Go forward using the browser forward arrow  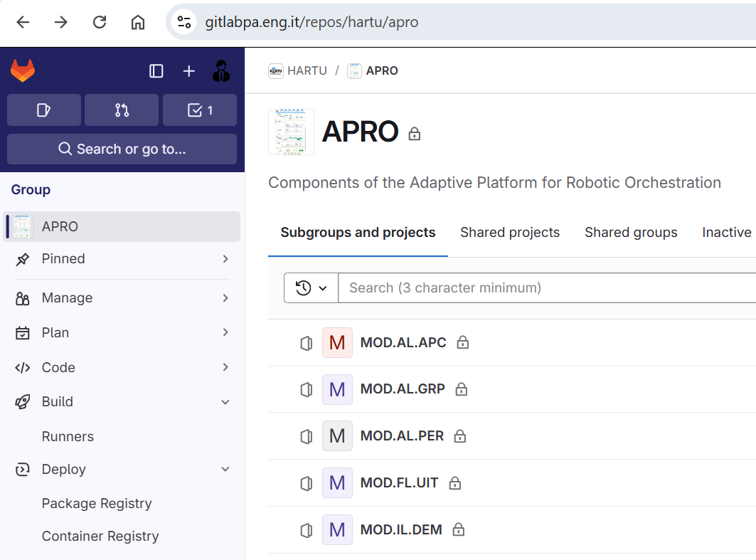60,22
